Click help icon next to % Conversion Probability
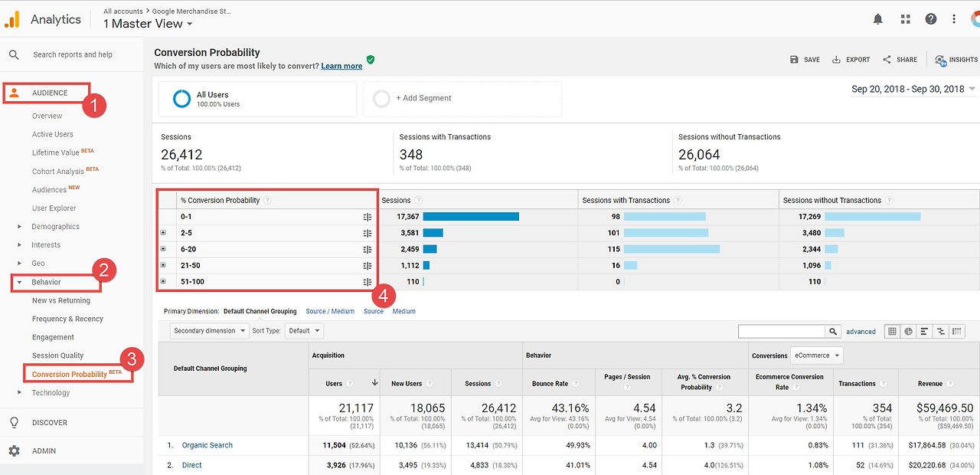The width and height of the screenshot is (980, 475). coord(267,201)
